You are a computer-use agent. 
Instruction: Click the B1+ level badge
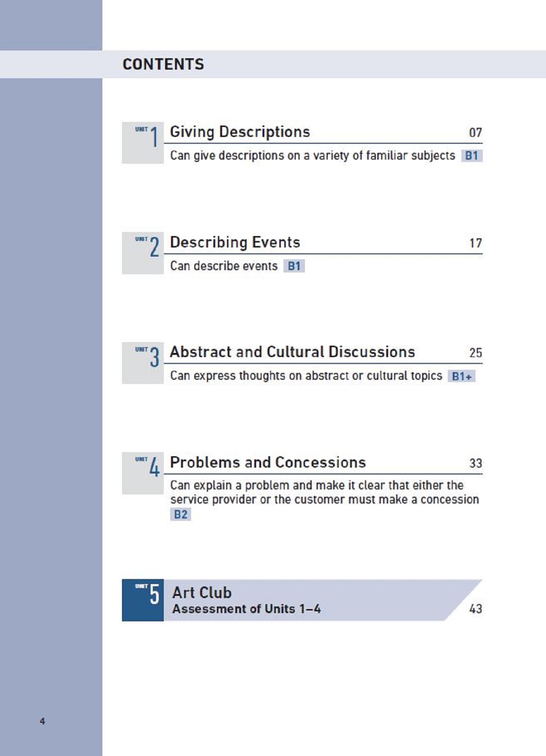(x=461, y=376)
